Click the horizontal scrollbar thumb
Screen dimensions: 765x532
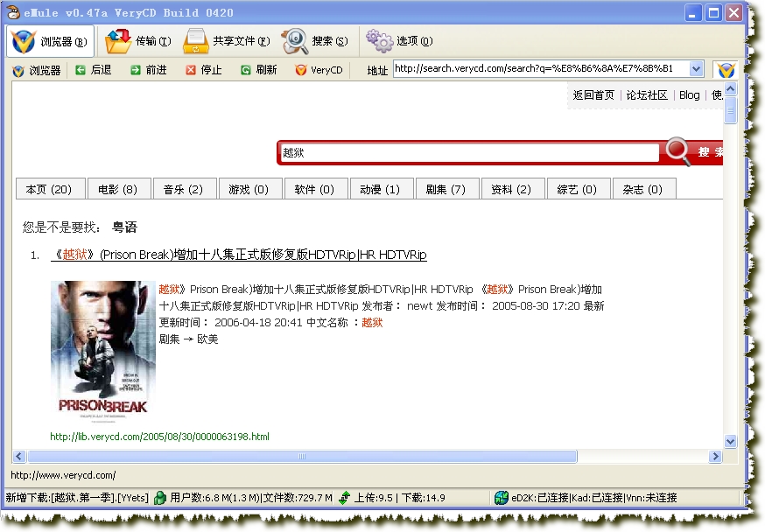tap(303, 457)
